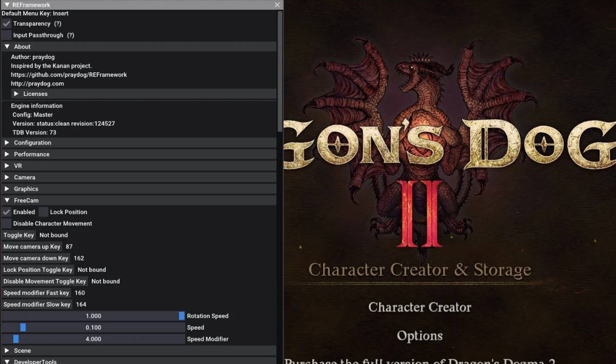
Task: Collapse the DeveloperTools section
Action: click(x=139, y=361)
